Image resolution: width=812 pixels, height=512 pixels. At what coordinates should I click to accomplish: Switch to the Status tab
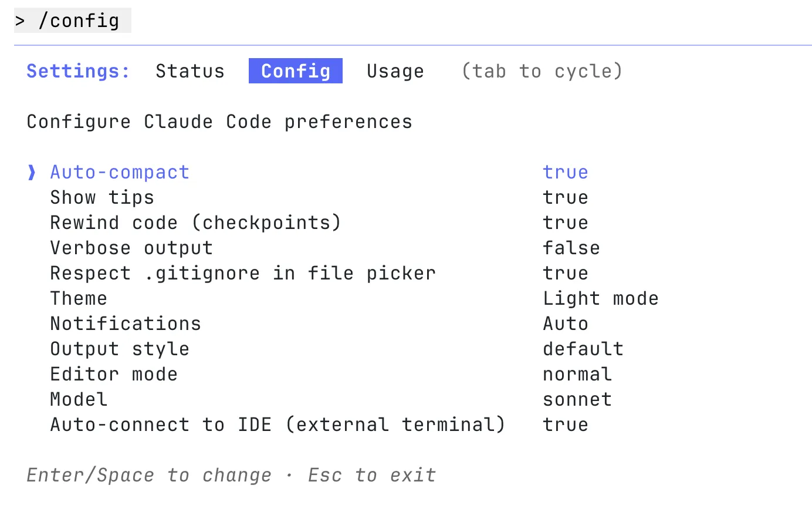[x=190, y=71]
